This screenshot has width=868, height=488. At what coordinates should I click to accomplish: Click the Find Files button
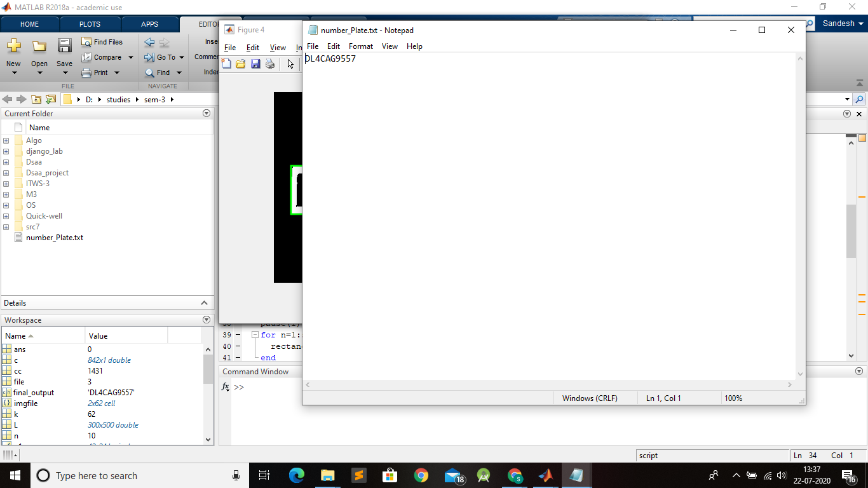(x=102, y=42)
